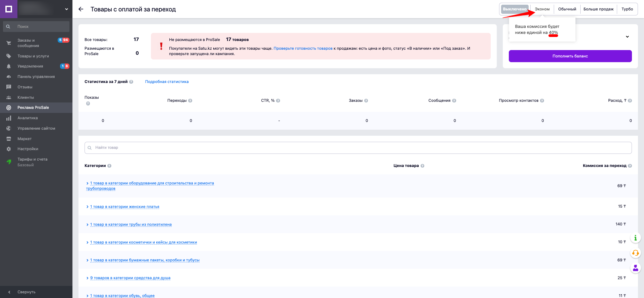Open the Проверьте готовность товаров link
This screenshot has height=298, width=644.
tap(303, 48)
